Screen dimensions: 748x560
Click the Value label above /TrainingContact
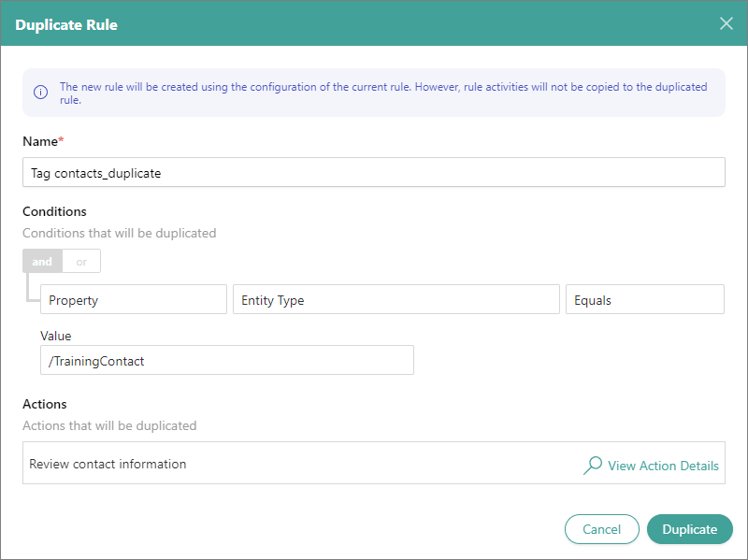[56, 336]
